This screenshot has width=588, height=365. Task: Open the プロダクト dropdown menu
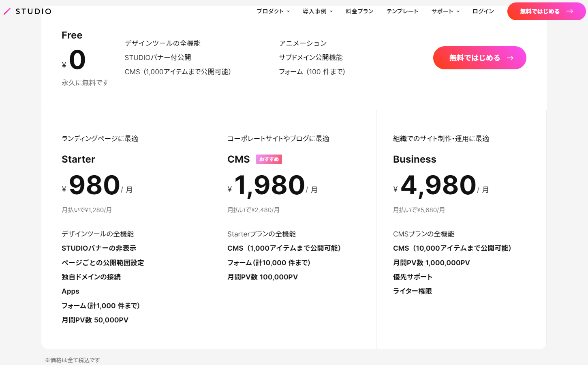tap(273, 11)
